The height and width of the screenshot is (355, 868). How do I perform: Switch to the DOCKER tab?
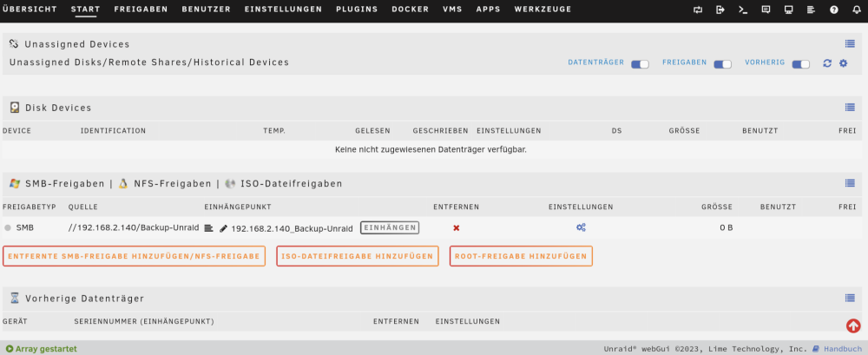411,10
